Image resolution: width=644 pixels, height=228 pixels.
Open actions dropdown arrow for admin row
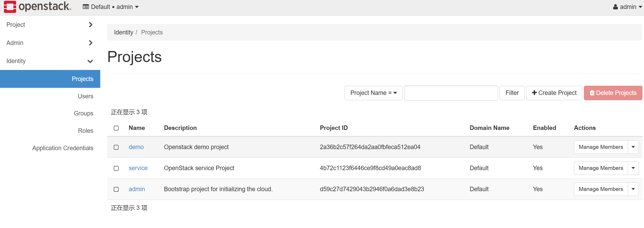tap(633, 189)
